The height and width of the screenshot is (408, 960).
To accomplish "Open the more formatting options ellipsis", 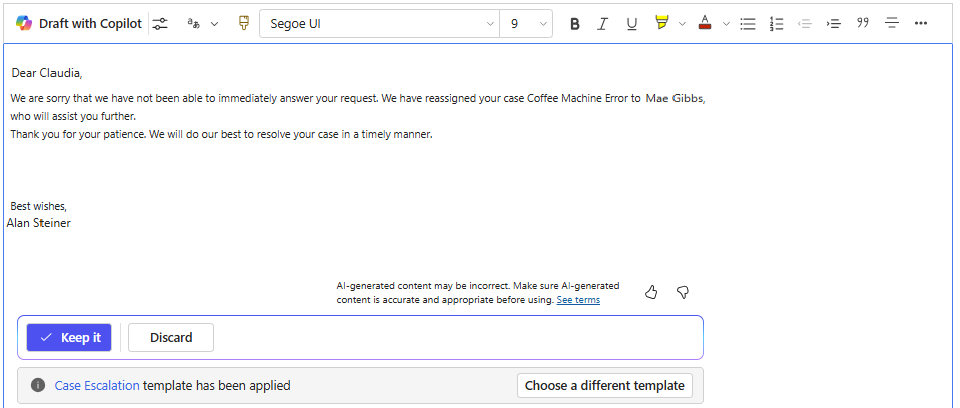I will pyautogui.click(x=921, y=24).
